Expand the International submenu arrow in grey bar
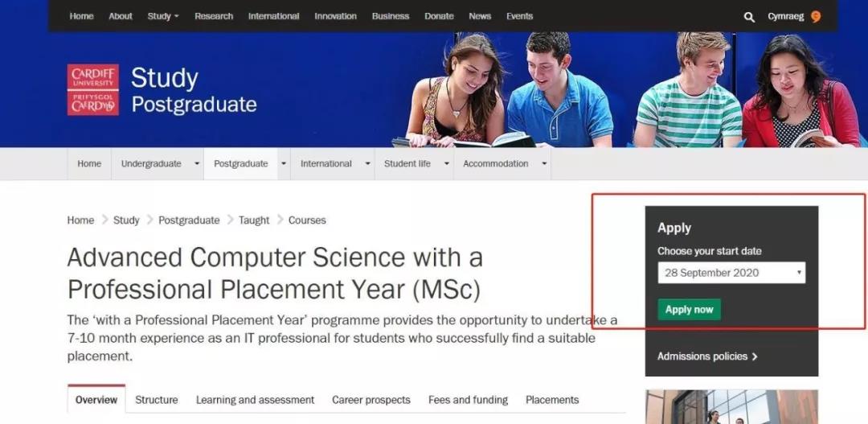Screen dimensions: 868x424 (367, 163)
